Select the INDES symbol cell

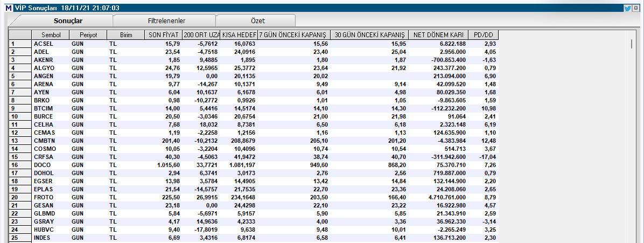coord(43,238)
